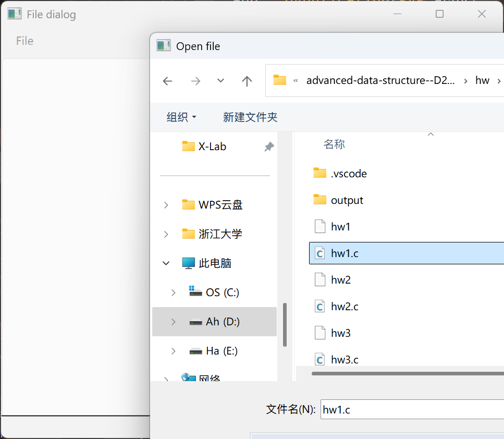Screen dimensions: 504x439
Task: Expand the WPS云盘 tree node
Action: point(166,205)
